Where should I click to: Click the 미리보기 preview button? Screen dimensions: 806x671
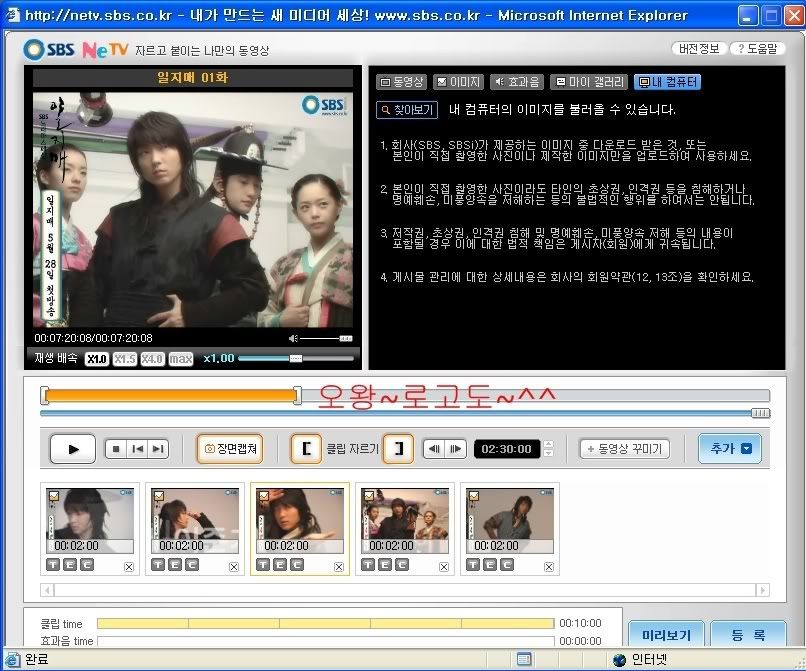click(x=667, y=634)
